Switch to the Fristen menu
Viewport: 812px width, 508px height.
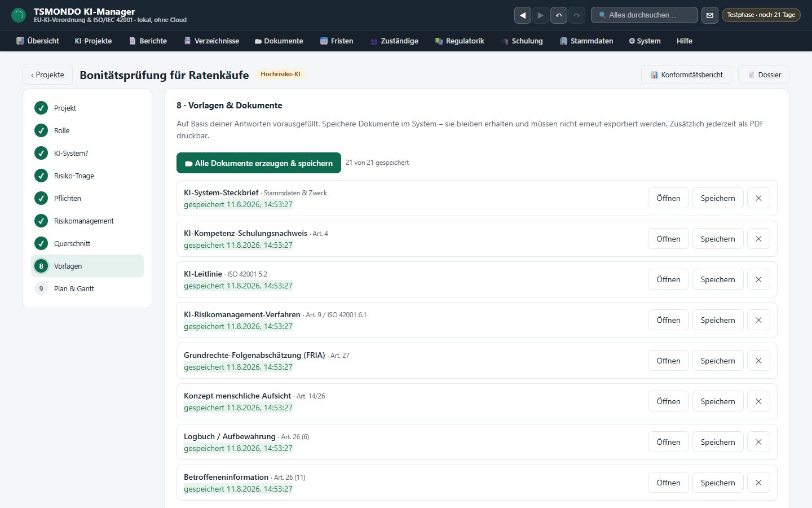[336, 41]
